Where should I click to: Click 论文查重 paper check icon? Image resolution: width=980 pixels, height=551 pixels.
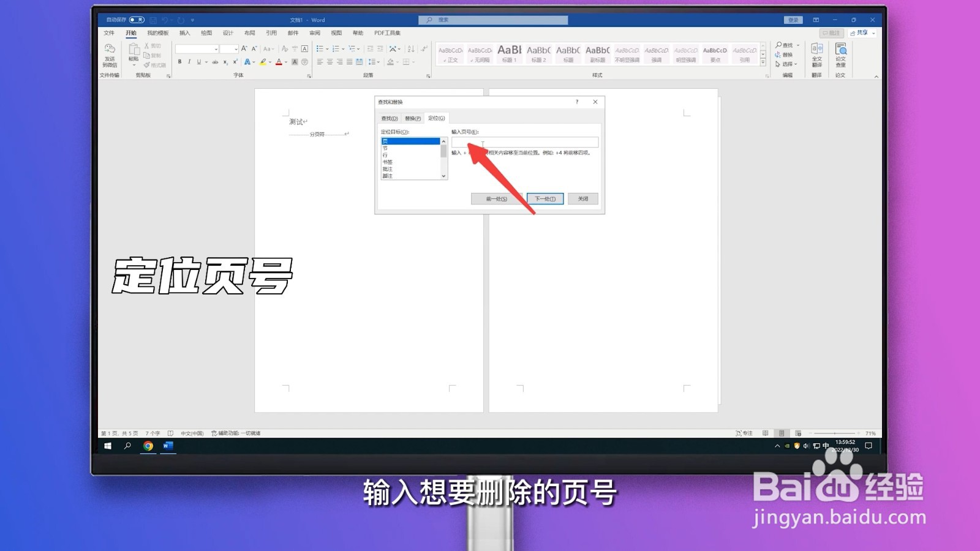842,55
